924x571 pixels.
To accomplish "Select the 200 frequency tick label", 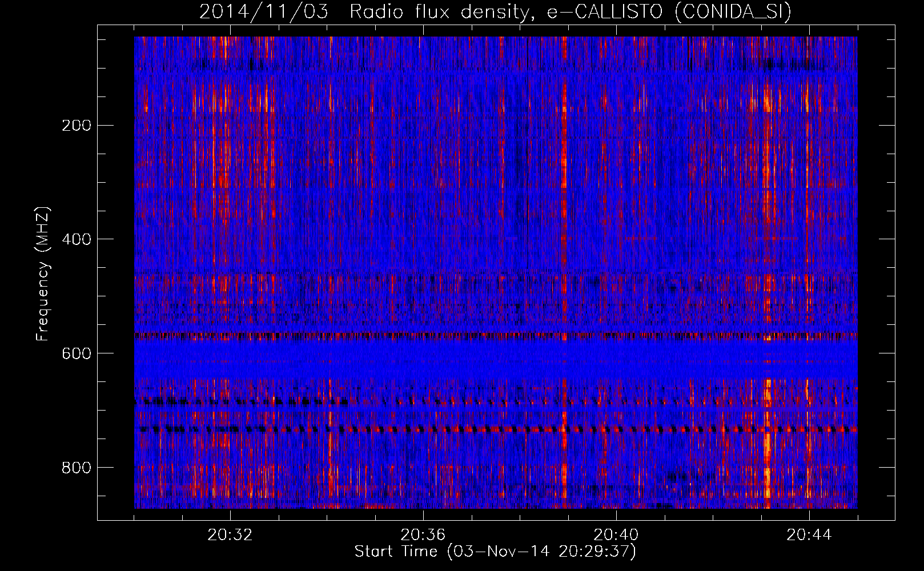I will click(x=77, y=125).
